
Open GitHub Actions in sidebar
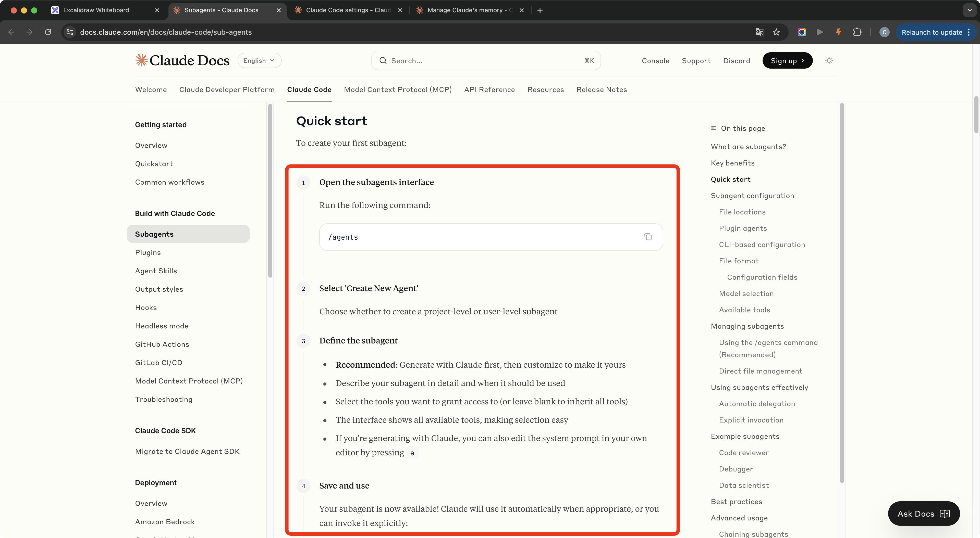point(162,344)
